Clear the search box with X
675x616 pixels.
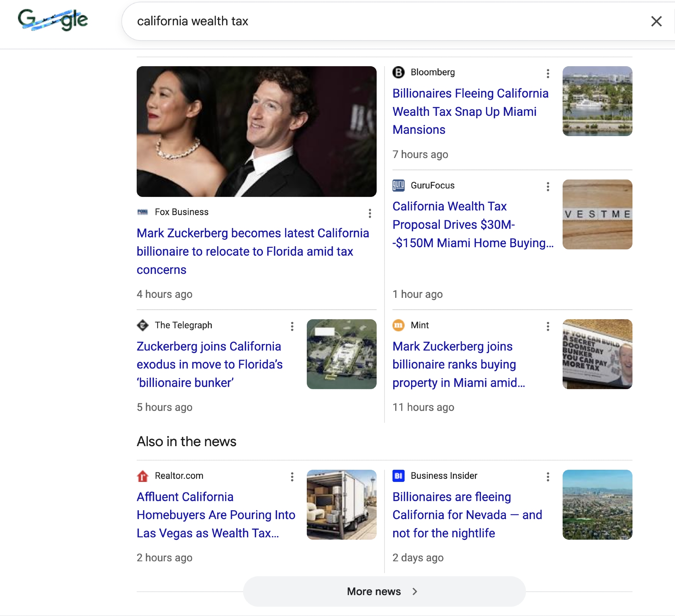656,21
